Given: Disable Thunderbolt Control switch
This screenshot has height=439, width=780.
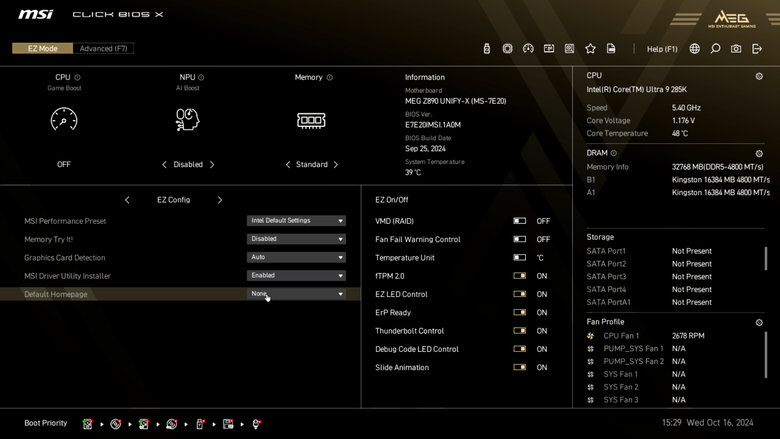Looking at the screenshot, I should [519, 331].
